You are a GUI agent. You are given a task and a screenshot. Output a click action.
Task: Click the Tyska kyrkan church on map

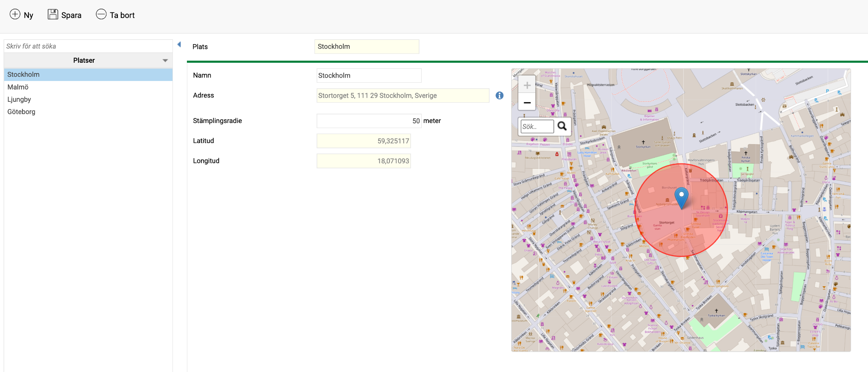(x=716, y=313)
